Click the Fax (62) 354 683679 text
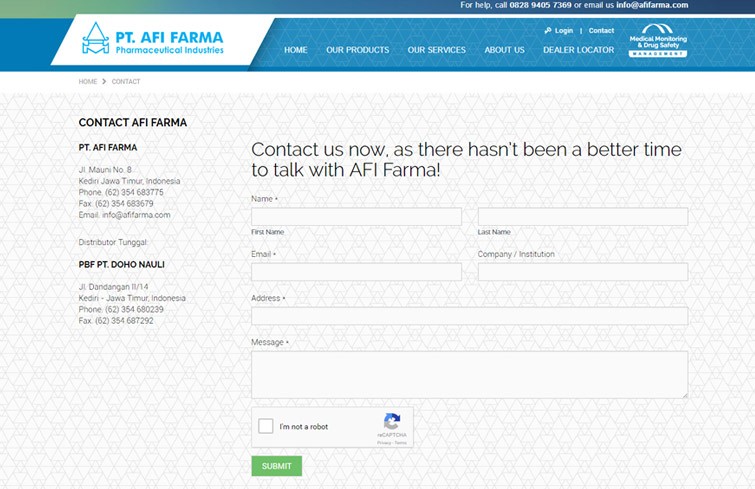755x489 pixels. (116, 204)
